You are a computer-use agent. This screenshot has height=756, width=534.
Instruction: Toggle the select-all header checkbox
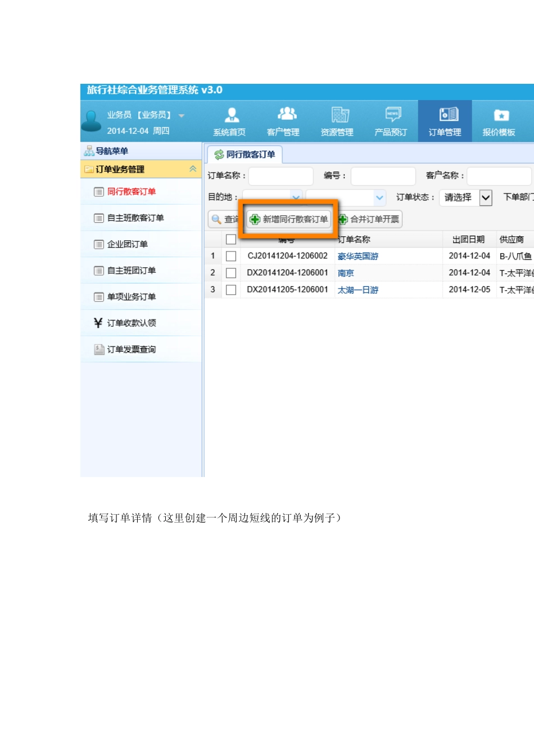(x=230, y=240)
